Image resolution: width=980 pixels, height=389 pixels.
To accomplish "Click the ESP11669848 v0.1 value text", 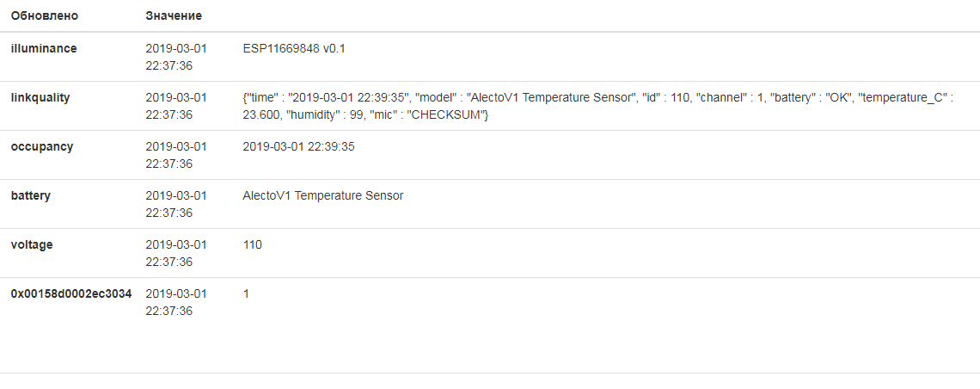I will pos(294,48).
